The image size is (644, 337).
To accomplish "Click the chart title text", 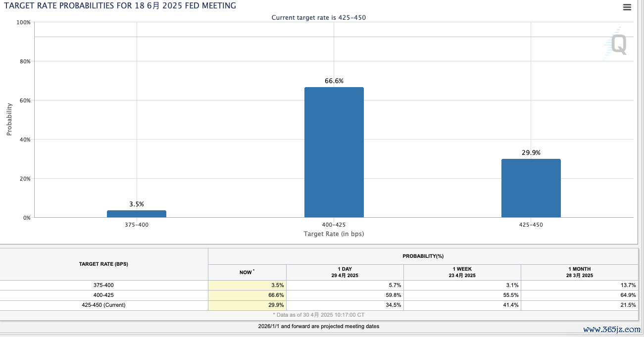I will pyautogui.click(x=120, y=6).
